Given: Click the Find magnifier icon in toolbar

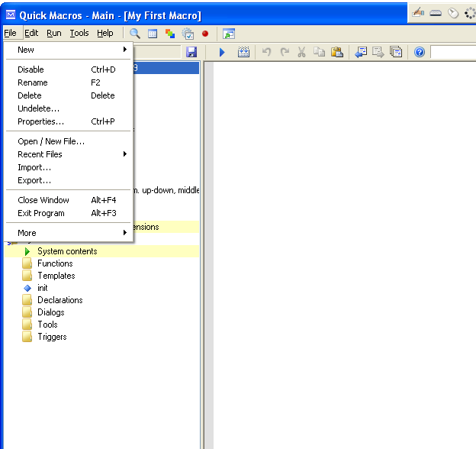Looking at the screenshot, I should click(135, 34).
